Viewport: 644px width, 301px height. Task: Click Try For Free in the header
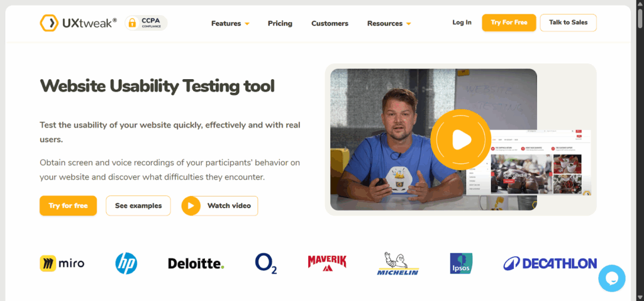[509, 23]
